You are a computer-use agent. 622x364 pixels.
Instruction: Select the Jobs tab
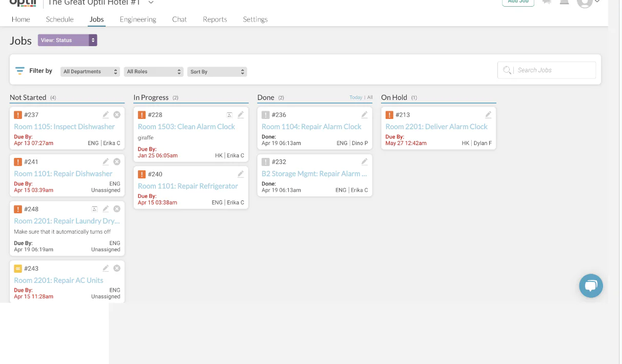click(x=96, y=19)
